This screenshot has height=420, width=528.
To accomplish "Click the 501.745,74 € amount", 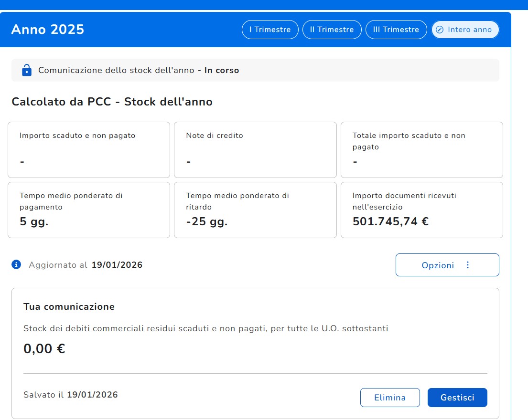I will tap(390, 221).
